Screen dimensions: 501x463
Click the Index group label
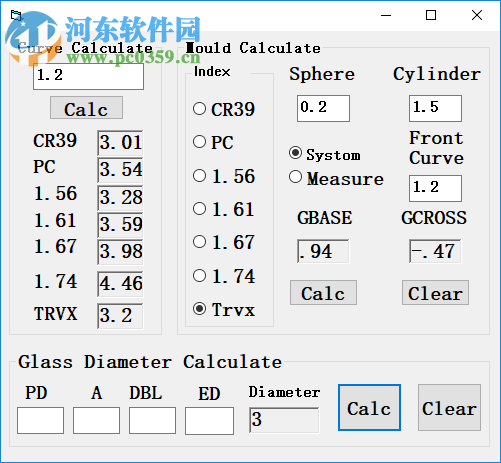212,72
